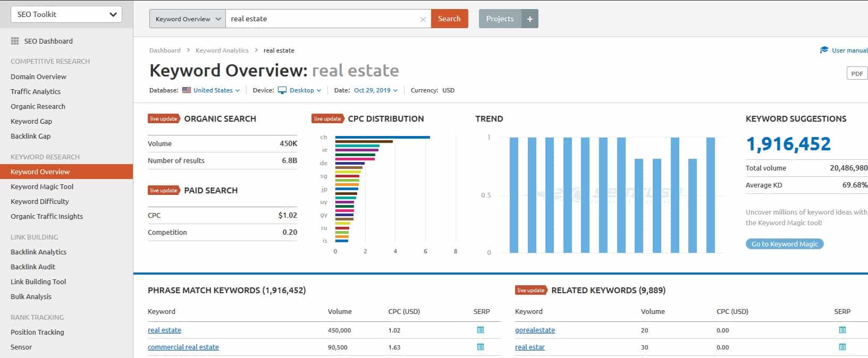868x358 pixels.
Task: Export report with PDF button
Action: tap(856, 73)
